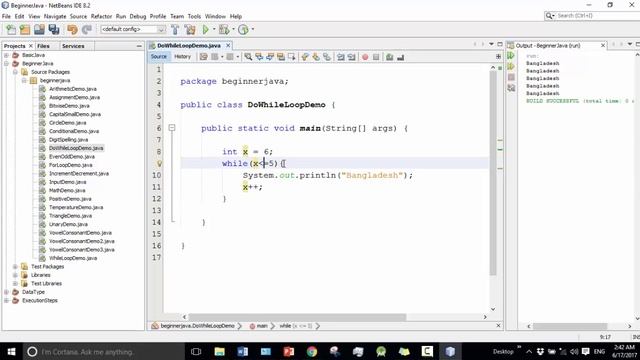Open Chrome from the Windows taskbar
The height and width of the screenshot is (360, 640).
click(x=312, y=351)
